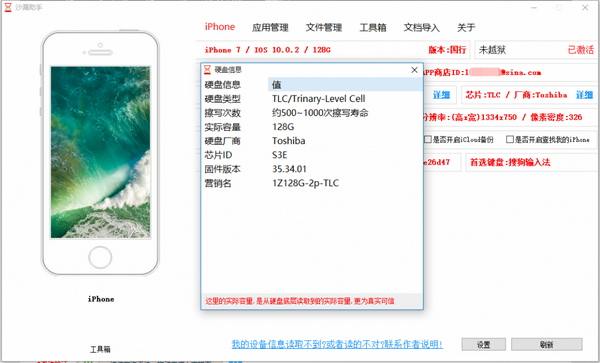The height and width of the screenshot is (363, 600).
Task: Select the 硬盘类型 row
Action: pos(312,99)
